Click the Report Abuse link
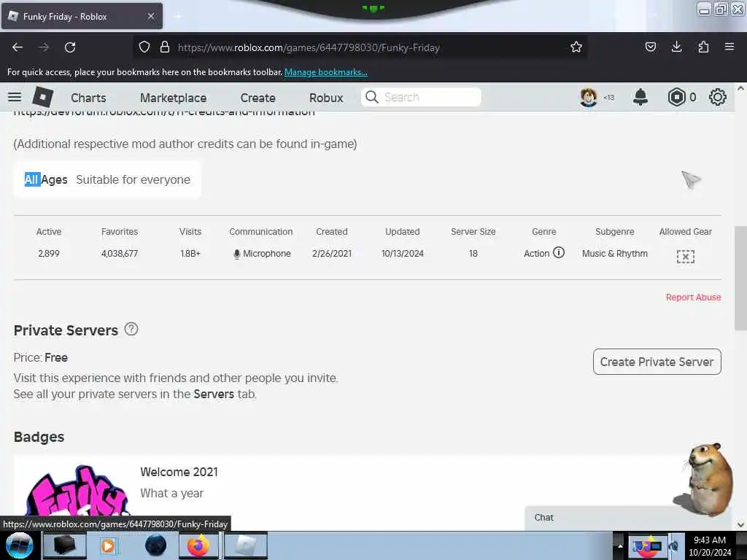 coord(693,297)
